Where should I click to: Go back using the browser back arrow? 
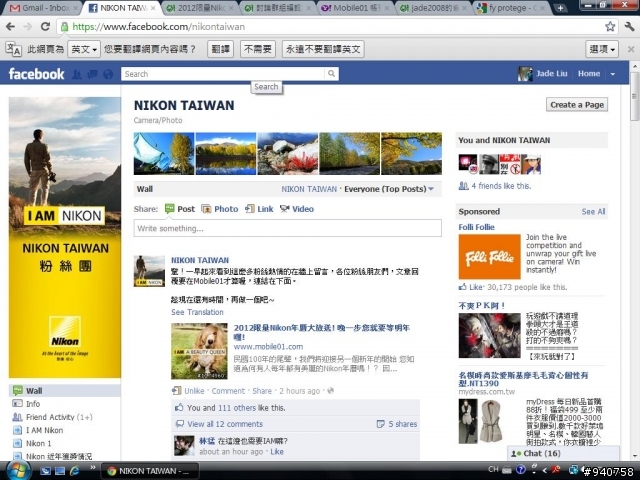(10, 27)
